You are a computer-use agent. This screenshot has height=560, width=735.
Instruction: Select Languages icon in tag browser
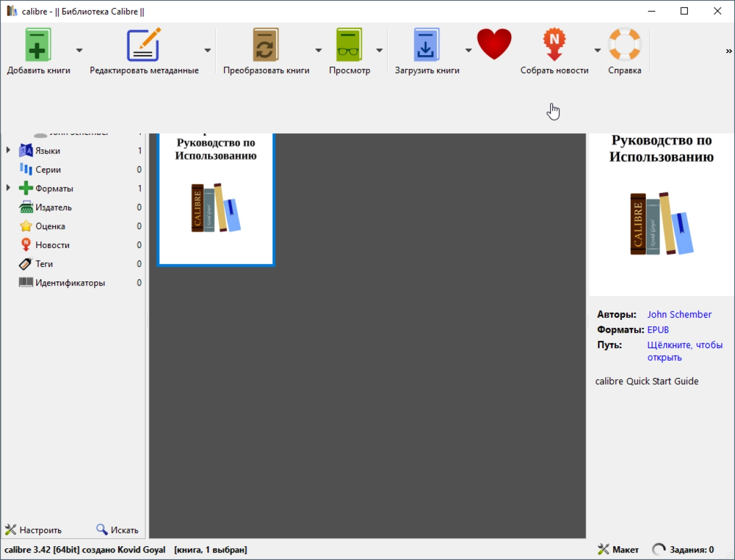point(26,150)
